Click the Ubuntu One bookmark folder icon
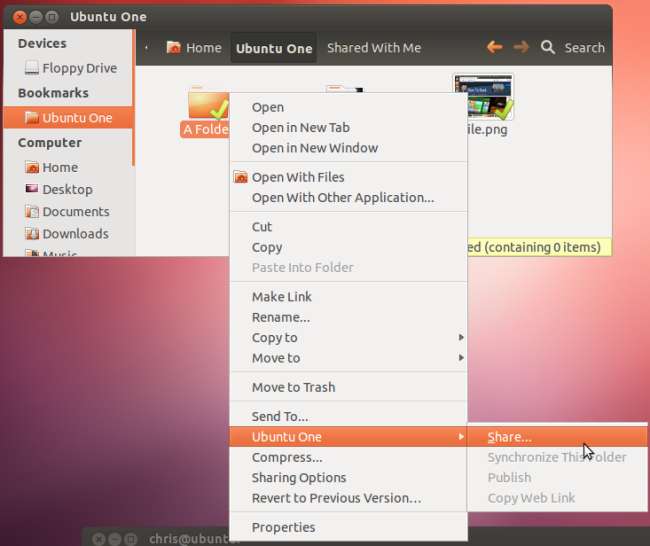The width and height of the screenshot is (650, 546). [32, 118]
